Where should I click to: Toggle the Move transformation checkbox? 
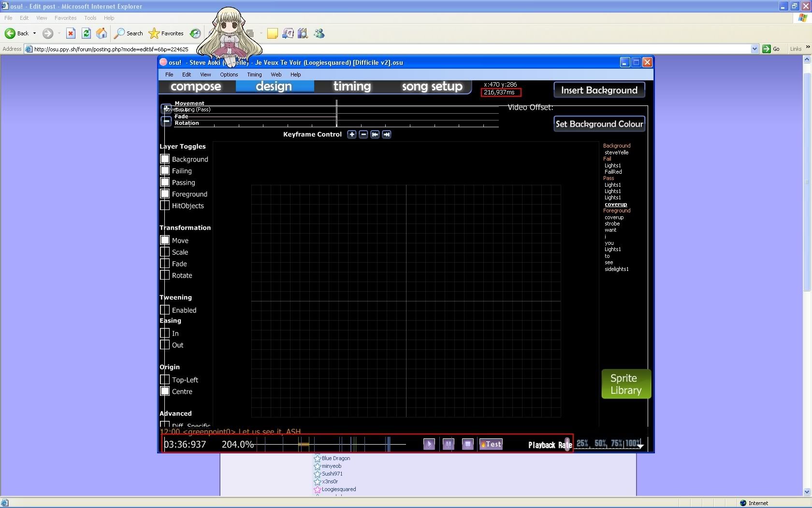[x=165, y=240]
